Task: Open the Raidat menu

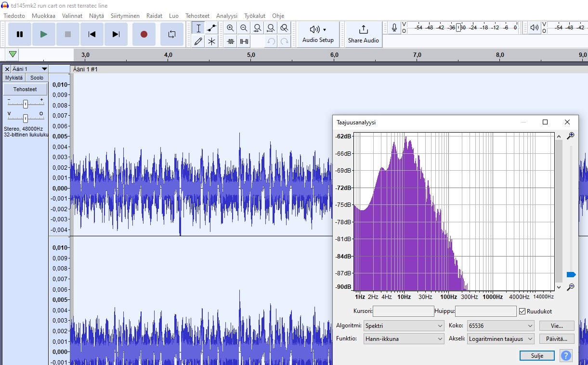Action: pyautogui.click(x=154, y=16)
